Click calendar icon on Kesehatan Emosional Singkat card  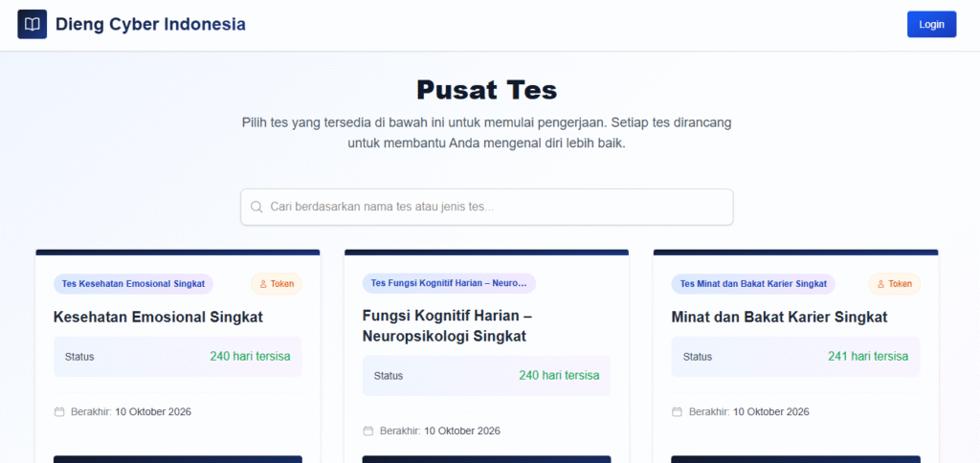(59, 412)
